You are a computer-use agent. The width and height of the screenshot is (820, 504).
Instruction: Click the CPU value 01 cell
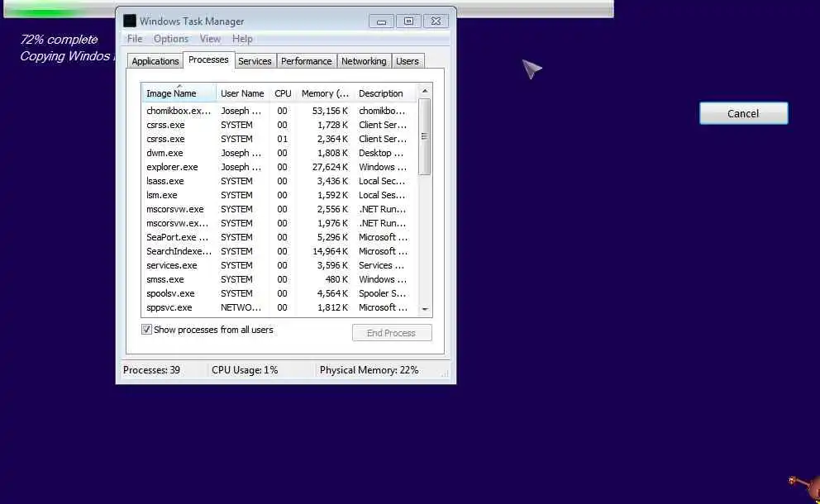point(283,139)
